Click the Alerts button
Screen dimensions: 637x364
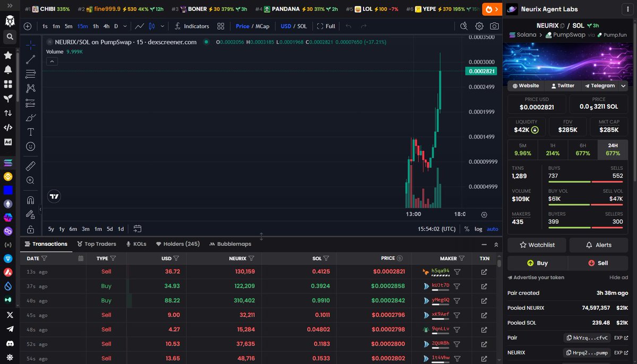[x=598, y=245]
